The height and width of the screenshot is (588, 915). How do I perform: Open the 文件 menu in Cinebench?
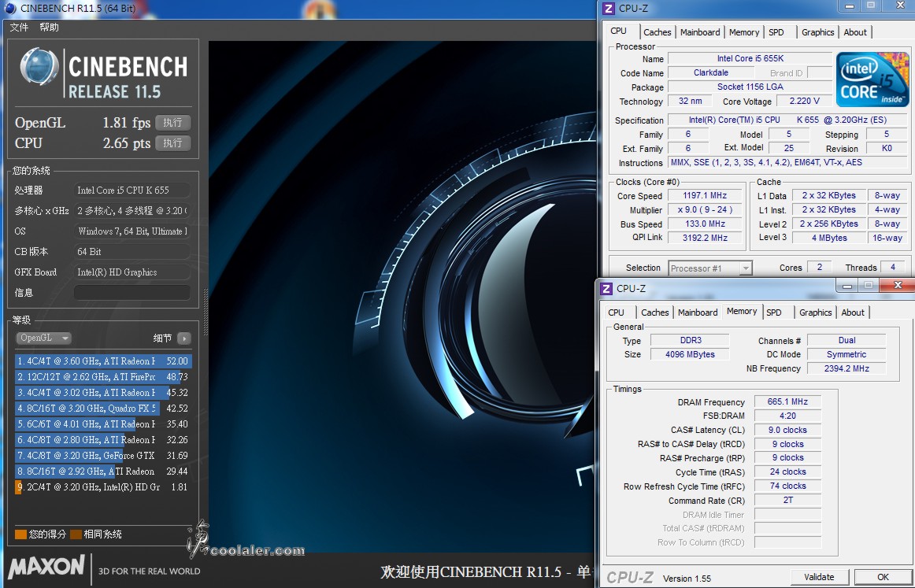pyautogui.click(x=19, y=28)
